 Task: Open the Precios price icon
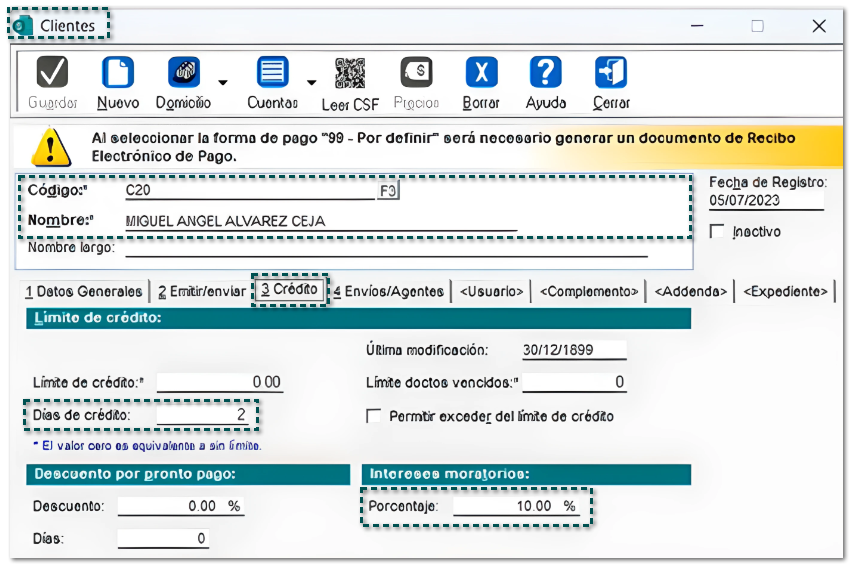point(416,72)
